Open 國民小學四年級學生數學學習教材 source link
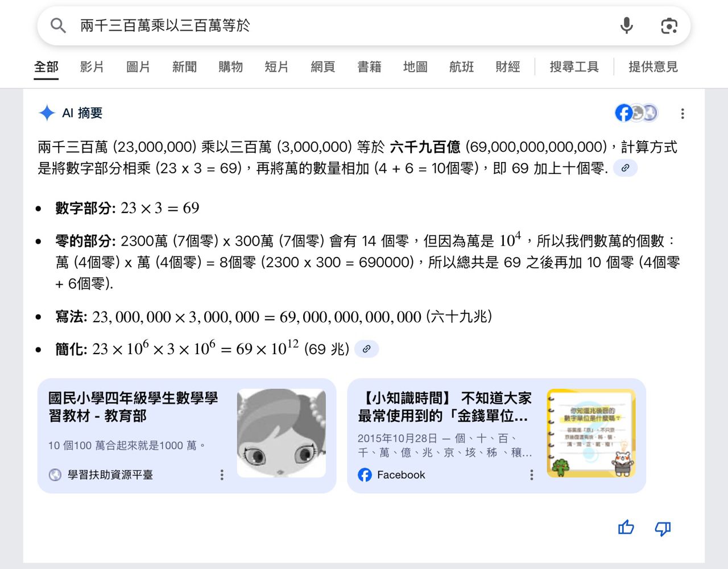The width and height of the screenshot is (728, 569). click(133, 406)
